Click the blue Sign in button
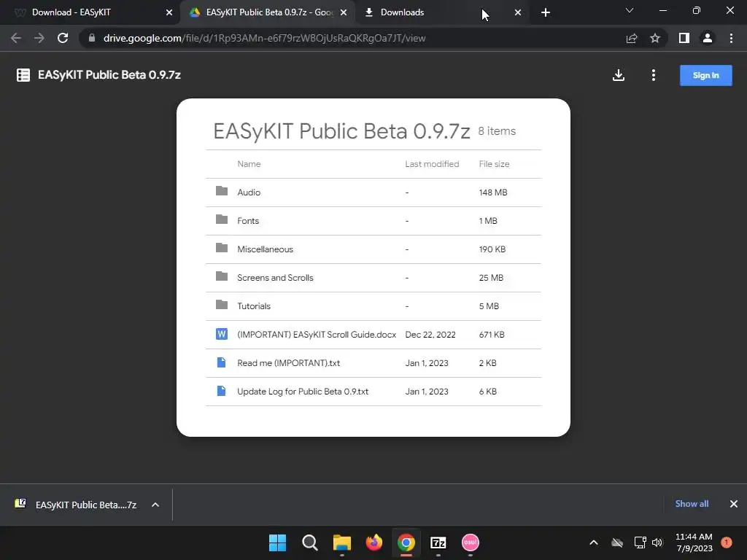747x560 pixels. coord(705,75)
